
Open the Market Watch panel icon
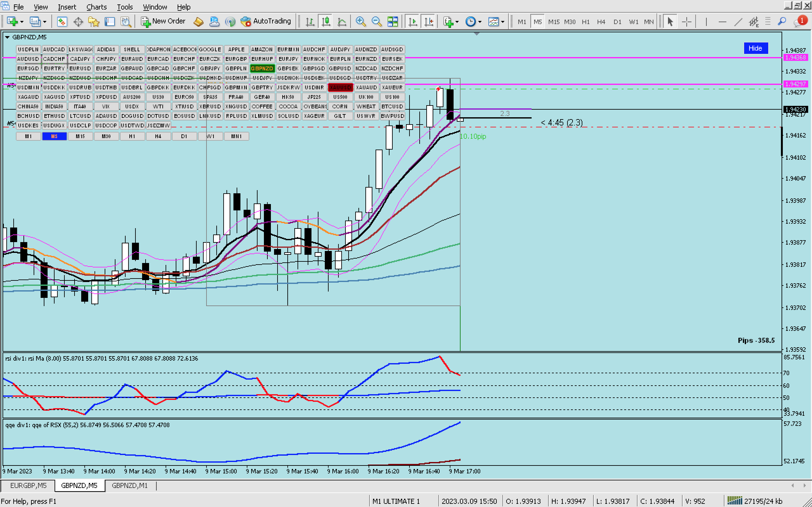click(62, 22)
